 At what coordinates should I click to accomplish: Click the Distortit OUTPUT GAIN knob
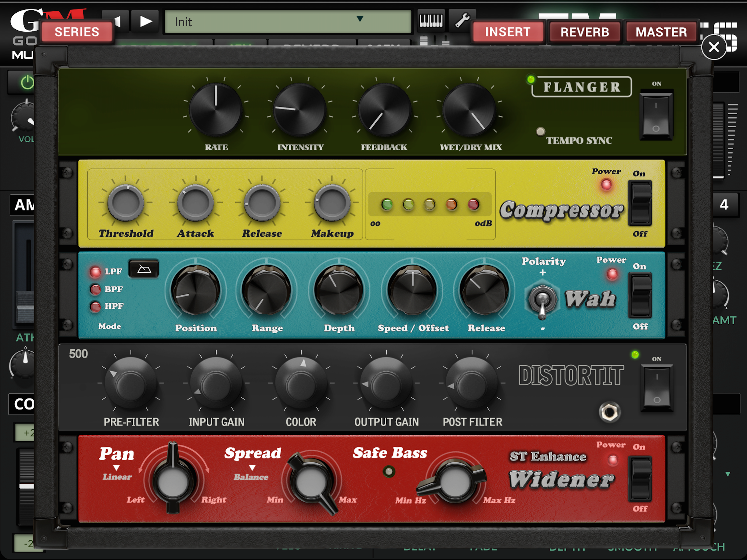tap(386, 384)
